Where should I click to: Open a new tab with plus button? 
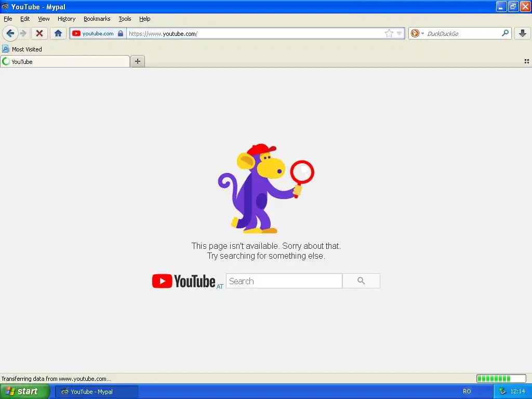coord(137,61)
